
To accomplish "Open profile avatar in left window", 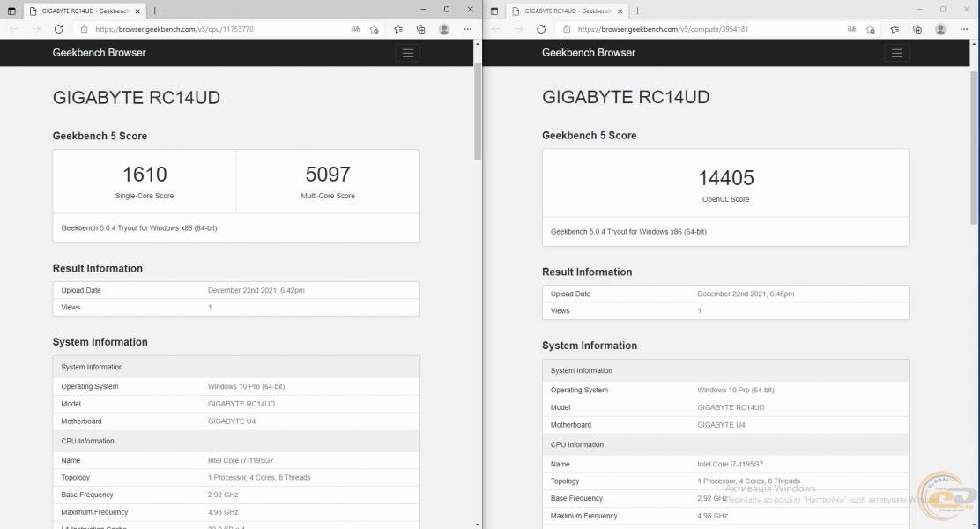I will point(444,29).
